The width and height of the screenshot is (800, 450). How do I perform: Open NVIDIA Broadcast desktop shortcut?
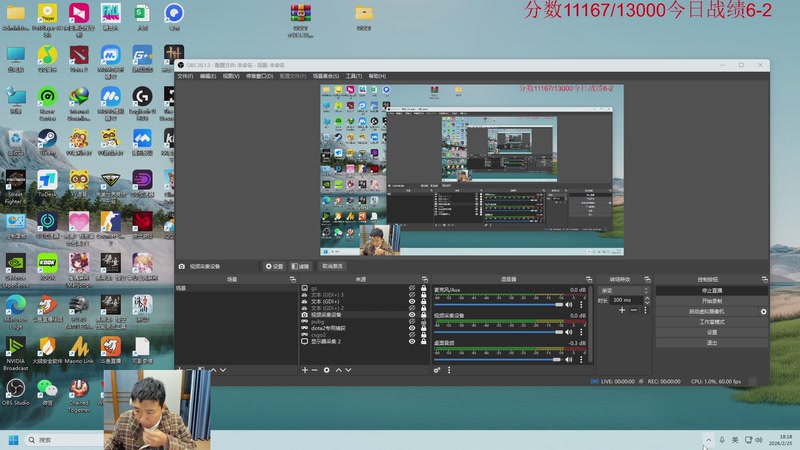click(16, 354)
